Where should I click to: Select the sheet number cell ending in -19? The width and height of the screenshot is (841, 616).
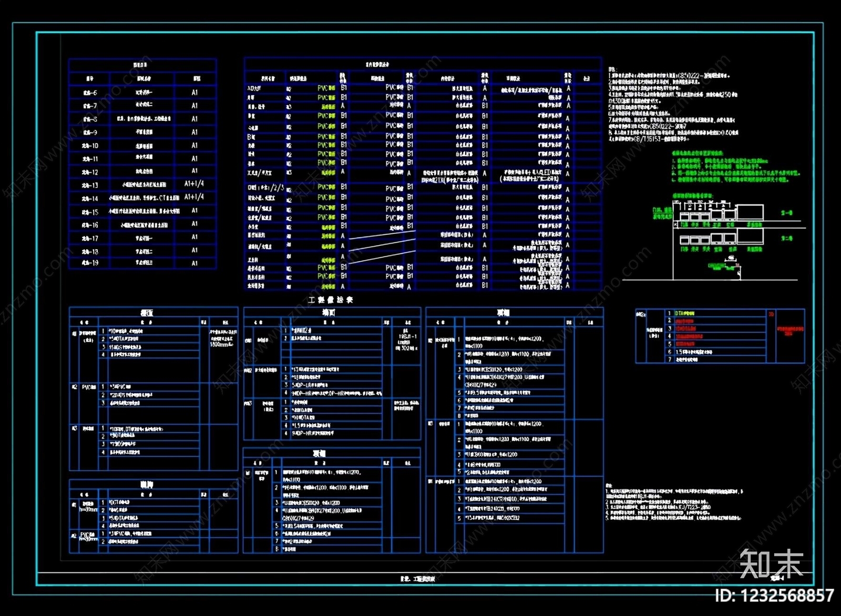89,263
